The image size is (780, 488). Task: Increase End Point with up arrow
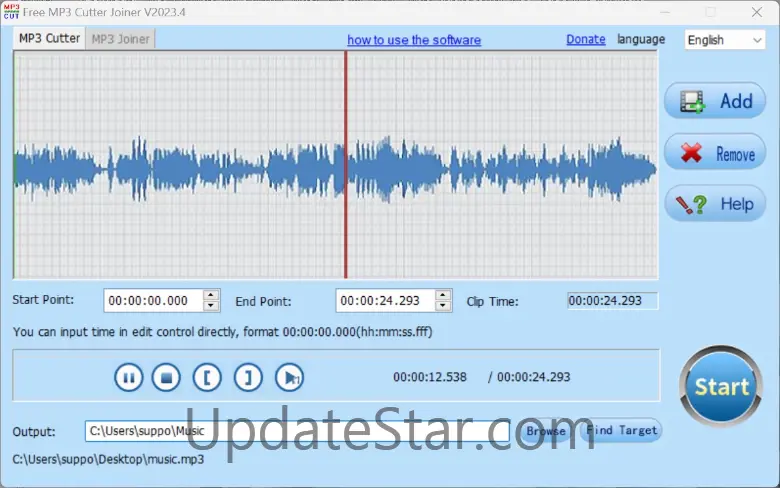443,295
